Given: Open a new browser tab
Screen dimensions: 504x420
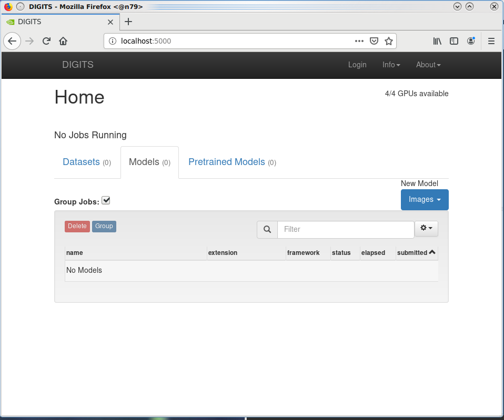Looking at the screenshot, I should tap(128, 22).
